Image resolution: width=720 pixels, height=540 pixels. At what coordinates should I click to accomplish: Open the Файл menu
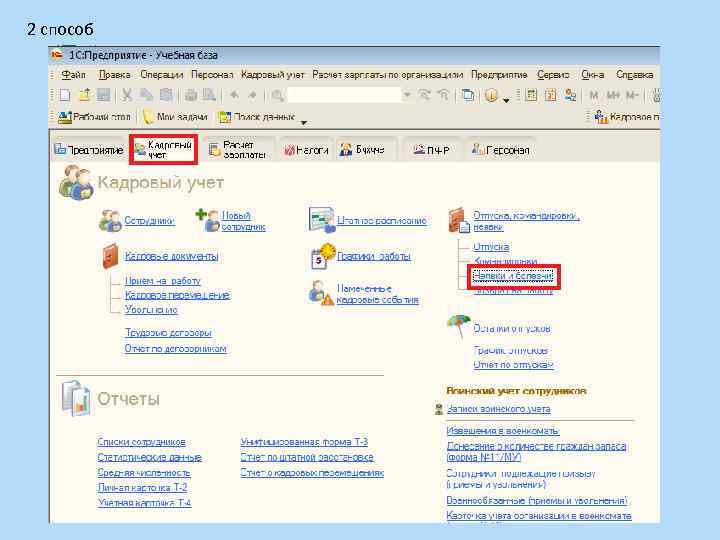pos(73,74)
